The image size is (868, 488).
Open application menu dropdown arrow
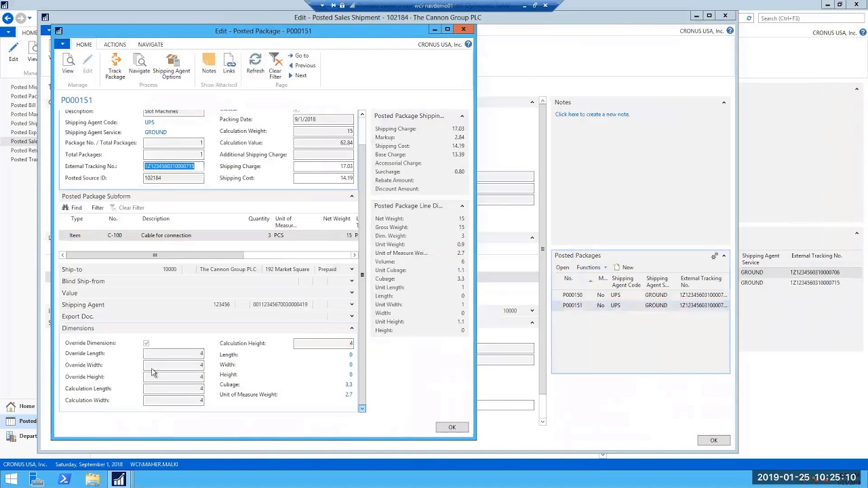point(62,45)
